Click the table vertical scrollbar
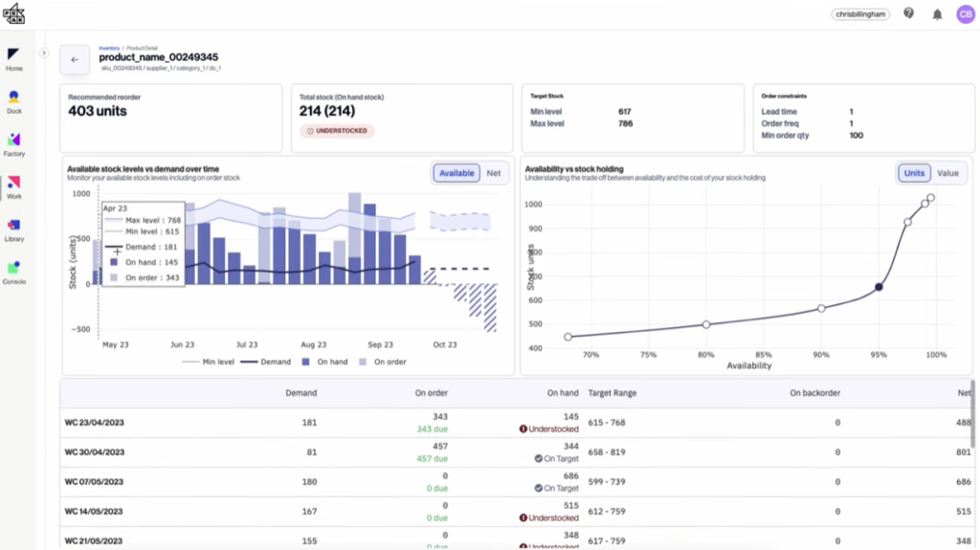980x550 pixels. [973, 400]
